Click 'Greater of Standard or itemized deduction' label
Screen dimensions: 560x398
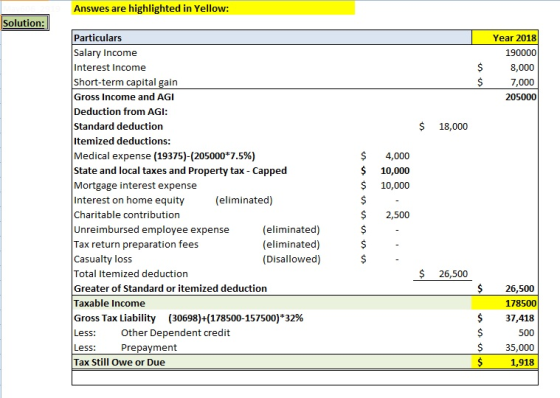(x=170, y=288)
